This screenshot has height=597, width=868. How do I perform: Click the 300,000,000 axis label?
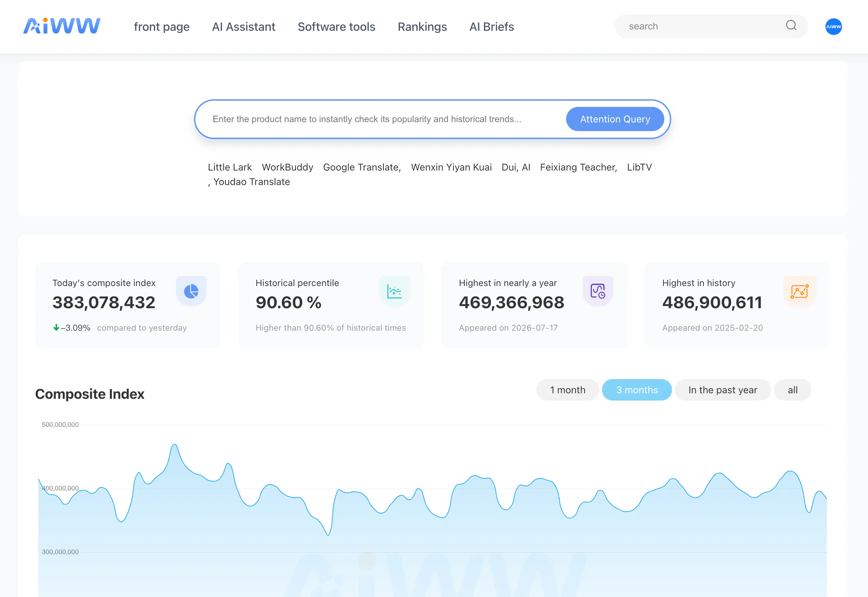click(x=60, y=552)
